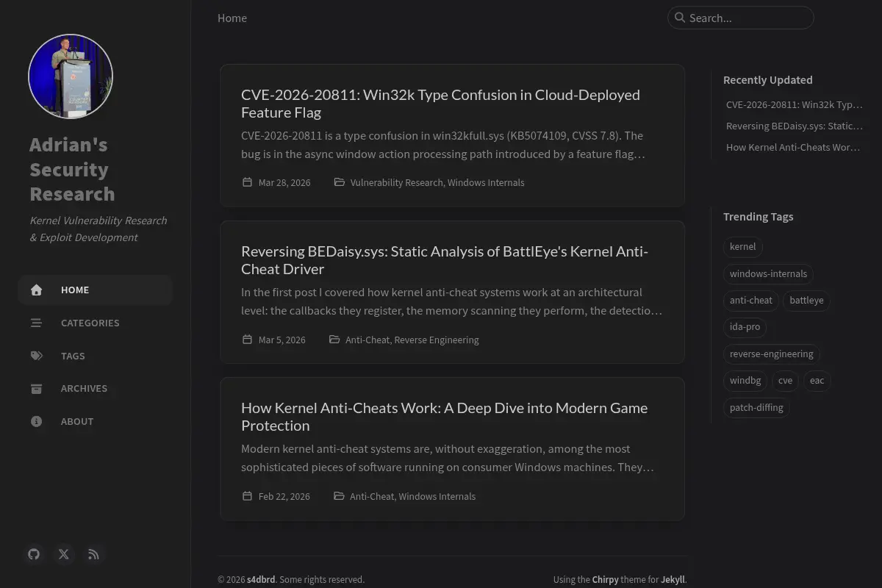Screen dimensions: 882x588
Task: Click the Jekyll footer link
Action: click(673, 579)
